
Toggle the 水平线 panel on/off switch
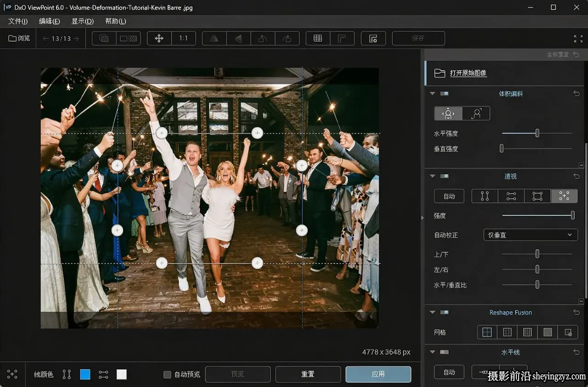coord(444,352)
